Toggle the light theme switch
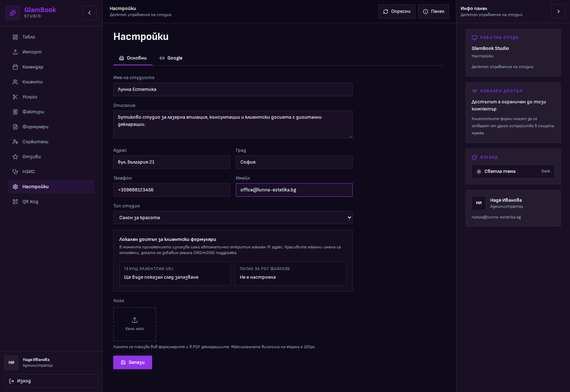The image size is (570, 392). tap(513, 171)
